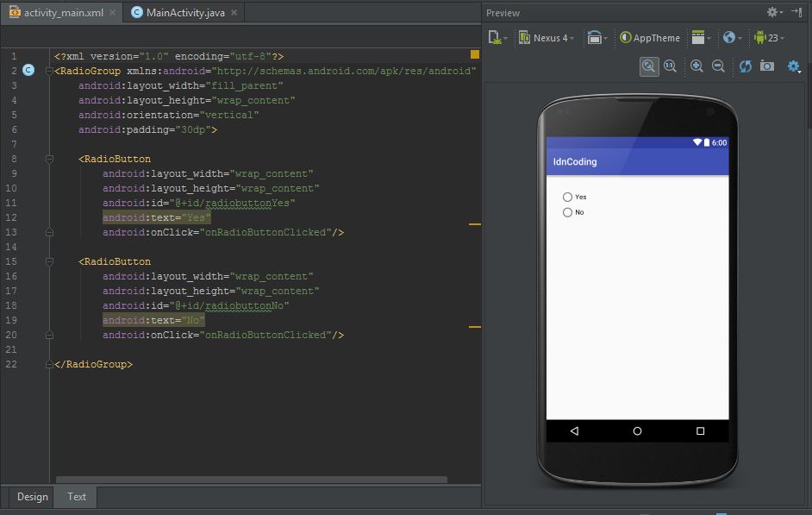Open the screen orientation dropdown
The height and width of the screenshot is (515, 812).
(x=597, y=38)
